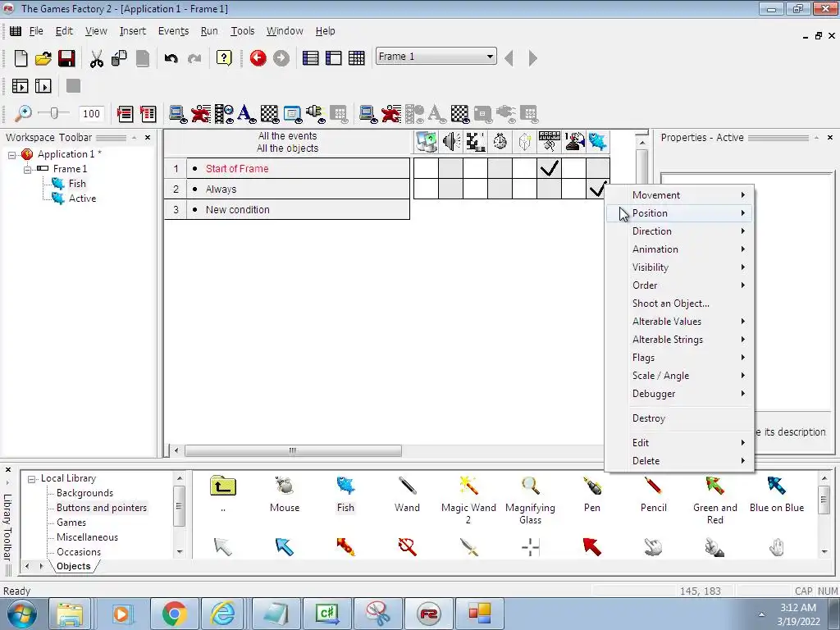Image resolution: width=840 pixels, height=630 pixels.
Task: Click the zoom magnifier icon
Action: point(23,113)
